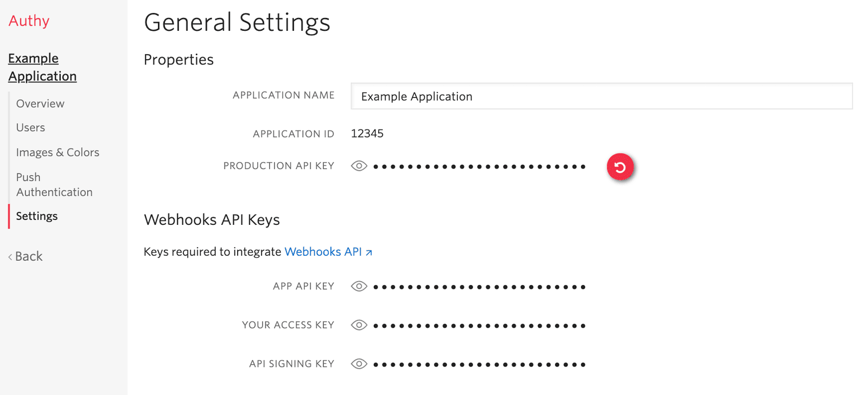
Task: Select the Settings sidebar item
Action: 37,216
